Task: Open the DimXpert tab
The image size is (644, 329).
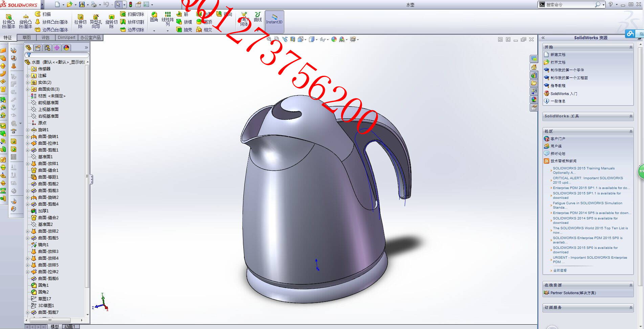Action: click(x=66, y=38)
